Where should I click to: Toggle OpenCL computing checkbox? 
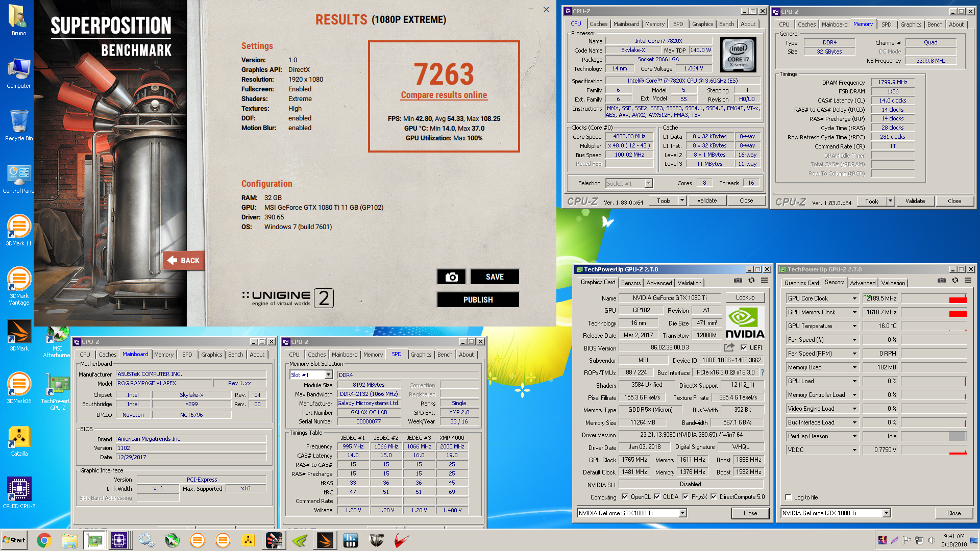click(624, 497)
